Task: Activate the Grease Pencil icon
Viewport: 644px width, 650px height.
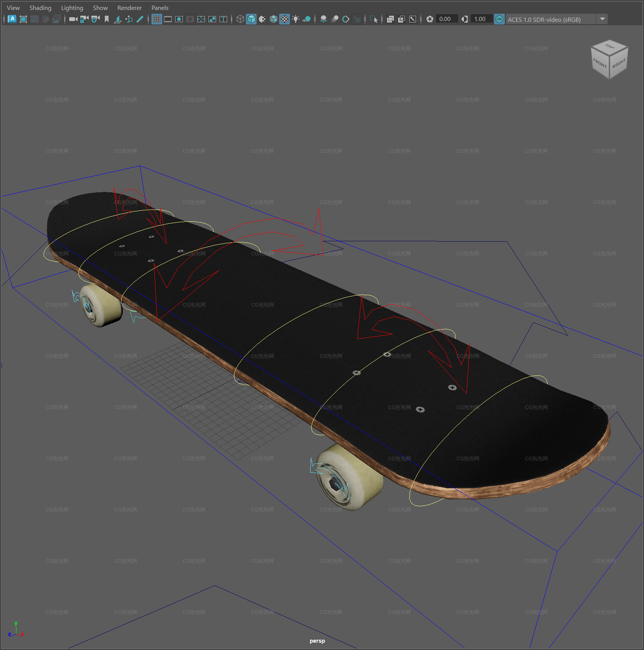Action: coord(140,19)
